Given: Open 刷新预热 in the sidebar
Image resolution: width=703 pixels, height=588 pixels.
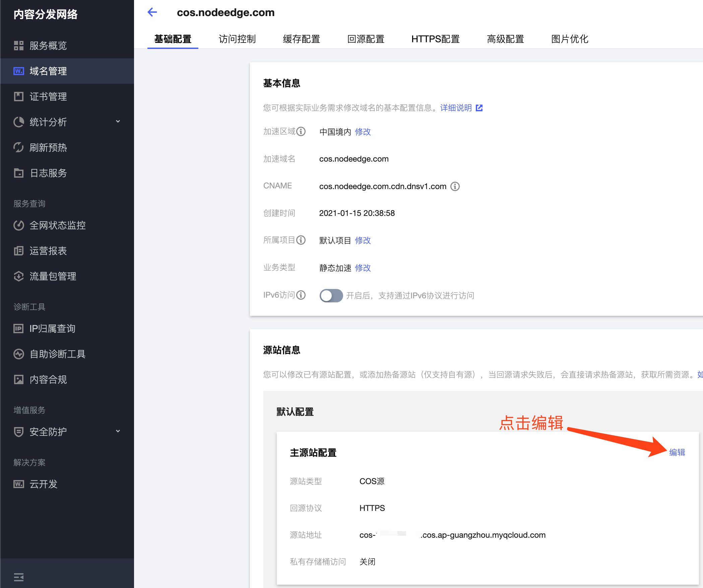Looking at the screenshot, I should point(48,148).
